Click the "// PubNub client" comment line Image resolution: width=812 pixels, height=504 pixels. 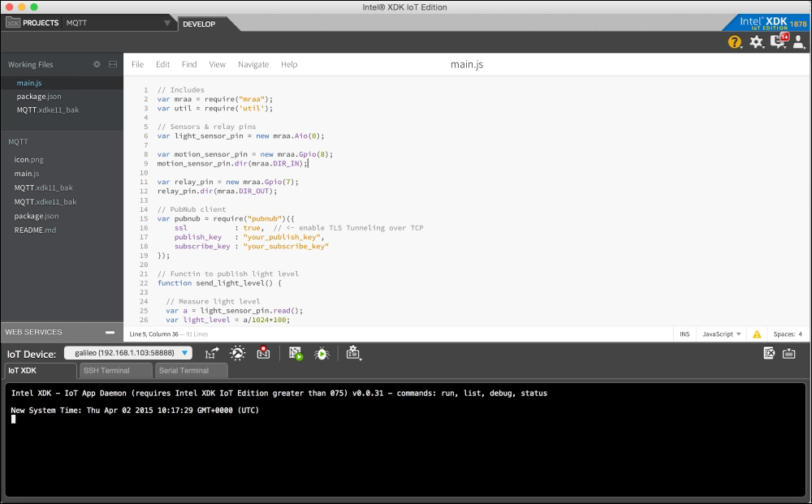click(x=192, y=209)
